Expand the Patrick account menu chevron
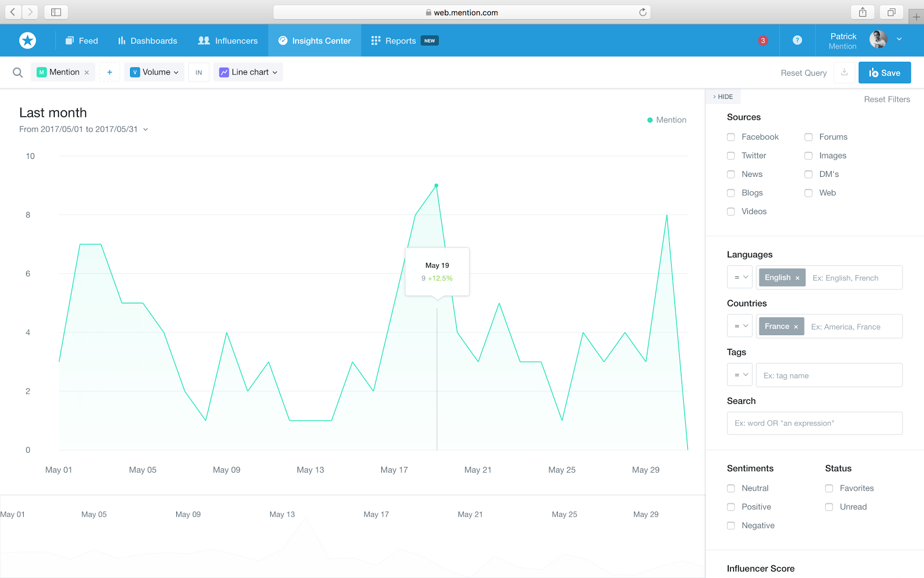This screenshot has height=578, width=924. pyautogui.click(x=899, y=39)
